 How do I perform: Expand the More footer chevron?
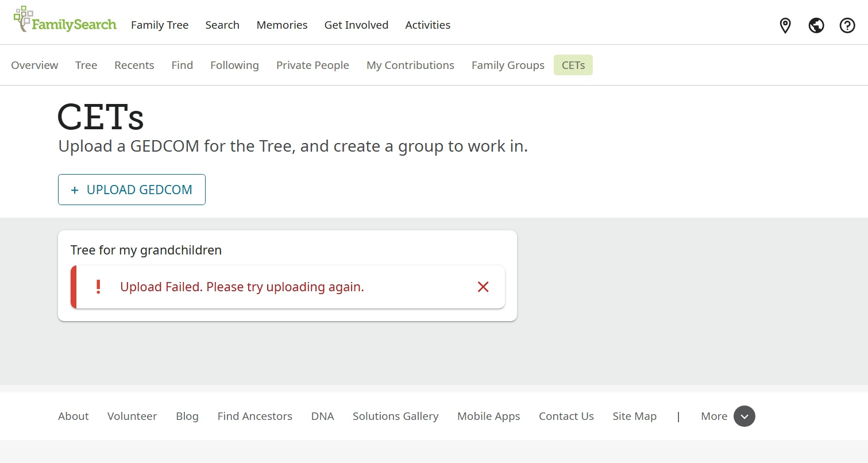pos(744,416)
